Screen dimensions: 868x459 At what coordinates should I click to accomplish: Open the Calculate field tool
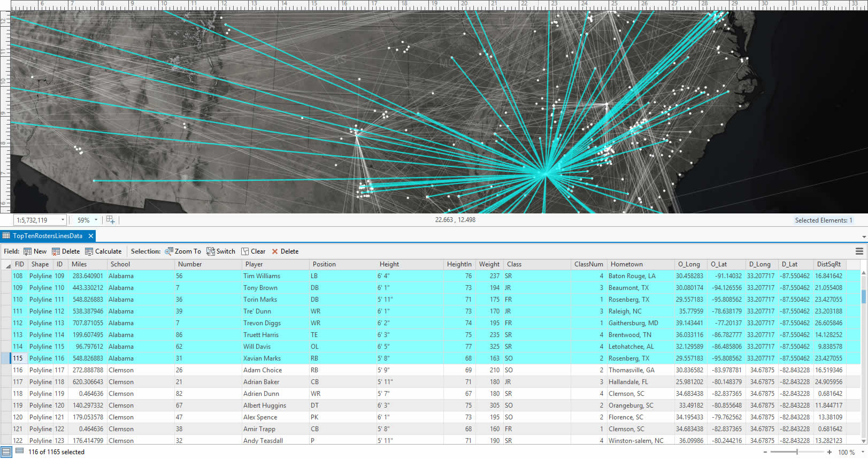(103, 251)
